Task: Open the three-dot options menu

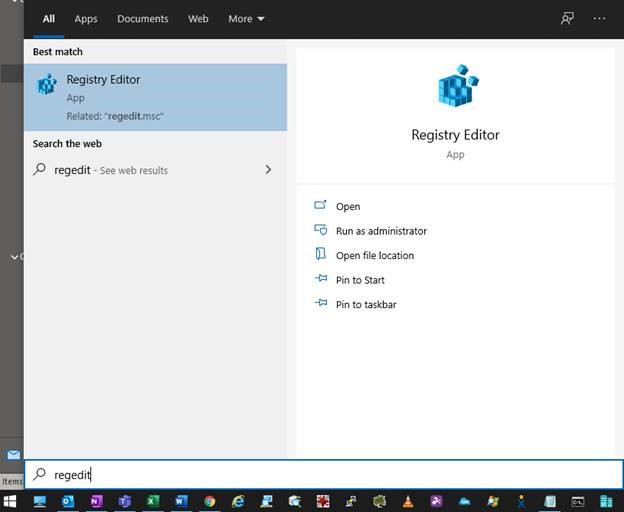Action: [x=599, y=18]
